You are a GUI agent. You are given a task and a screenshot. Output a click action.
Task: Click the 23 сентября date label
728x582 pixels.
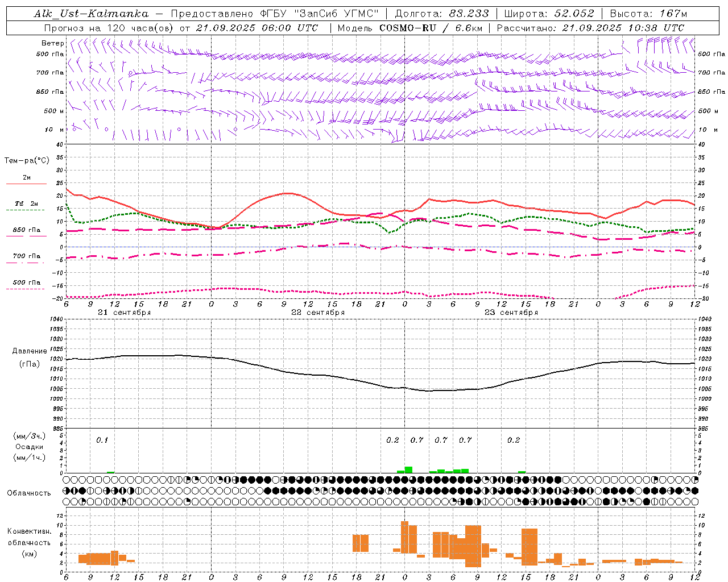click(x=511, y=313)
